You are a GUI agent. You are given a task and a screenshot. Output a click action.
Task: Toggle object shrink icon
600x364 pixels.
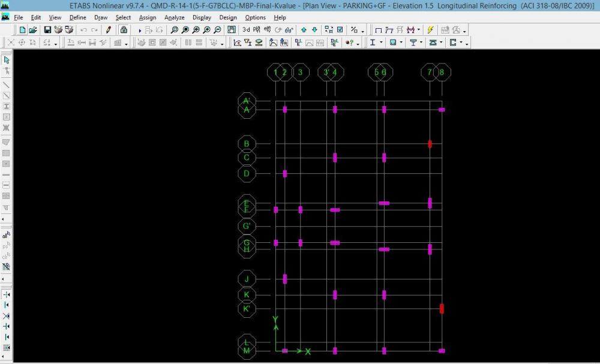(x=329, y=30)
